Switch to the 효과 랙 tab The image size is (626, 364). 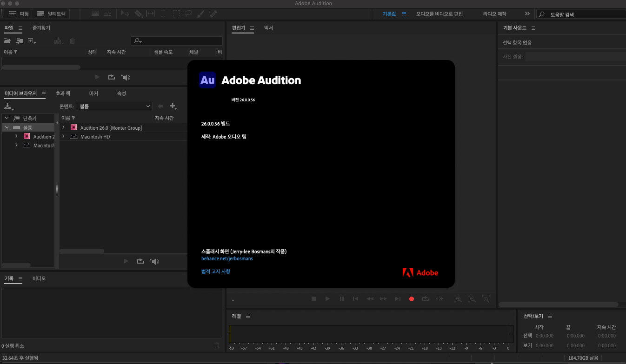(63, 93)
